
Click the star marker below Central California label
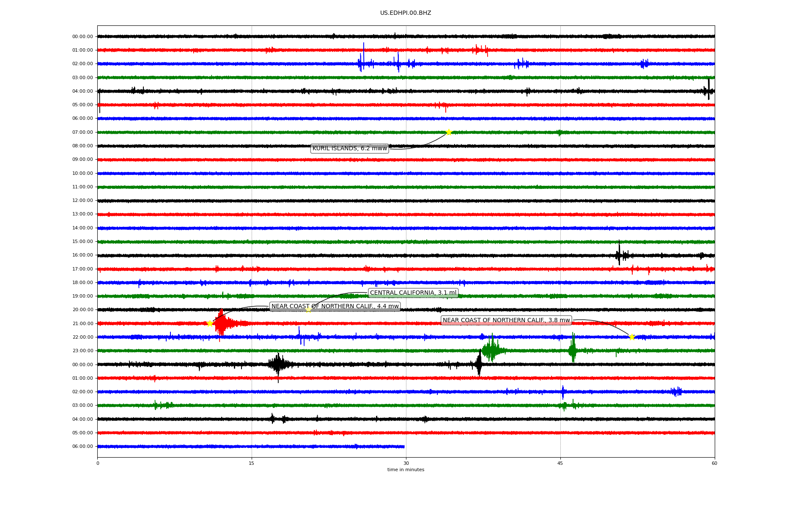[308, 309]
